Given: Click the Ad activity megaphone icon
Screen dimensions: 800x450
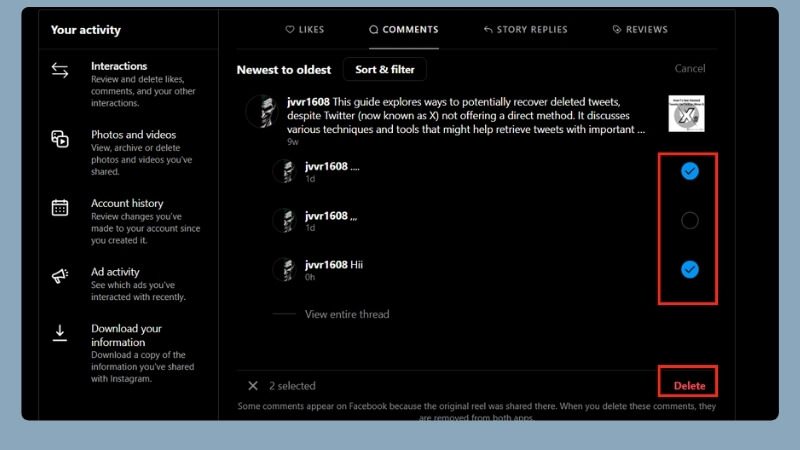Looking at the screenshot, I should point(60,276).
